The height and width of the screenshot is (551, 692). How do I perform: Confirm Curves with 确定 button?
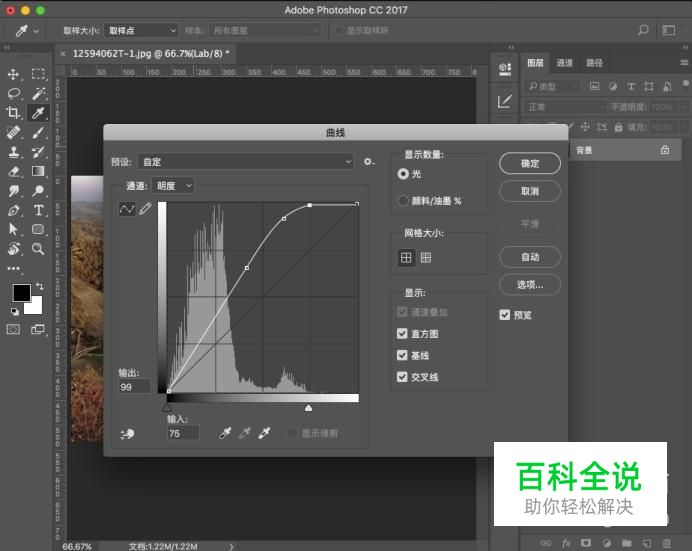point(530,164)
